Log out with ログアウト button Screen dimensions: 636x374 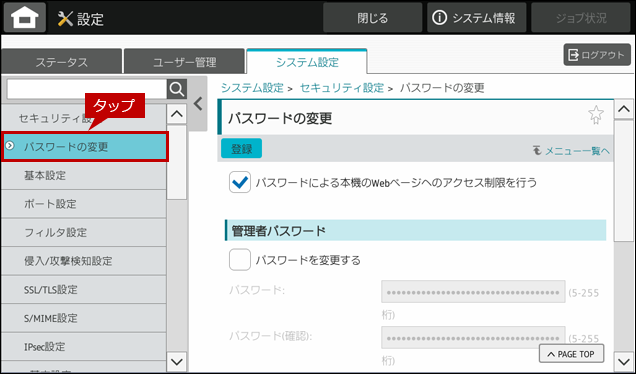[597, 55]
